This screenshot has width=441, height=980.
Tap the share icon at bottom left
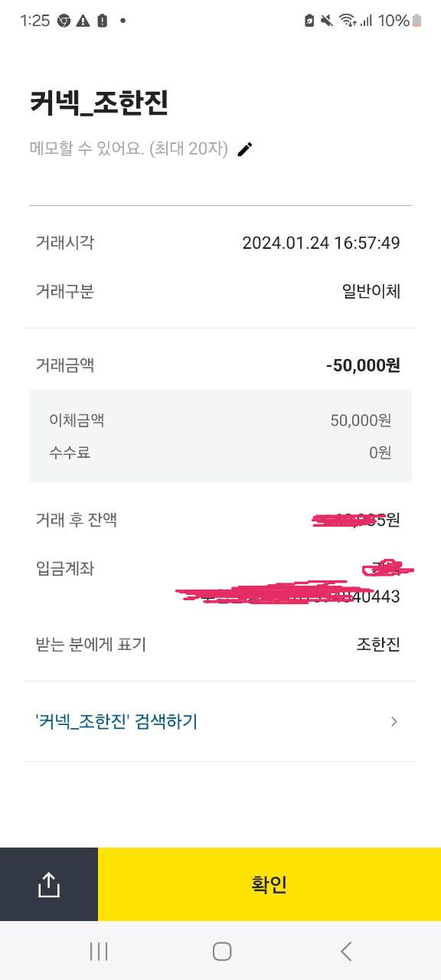48,884
